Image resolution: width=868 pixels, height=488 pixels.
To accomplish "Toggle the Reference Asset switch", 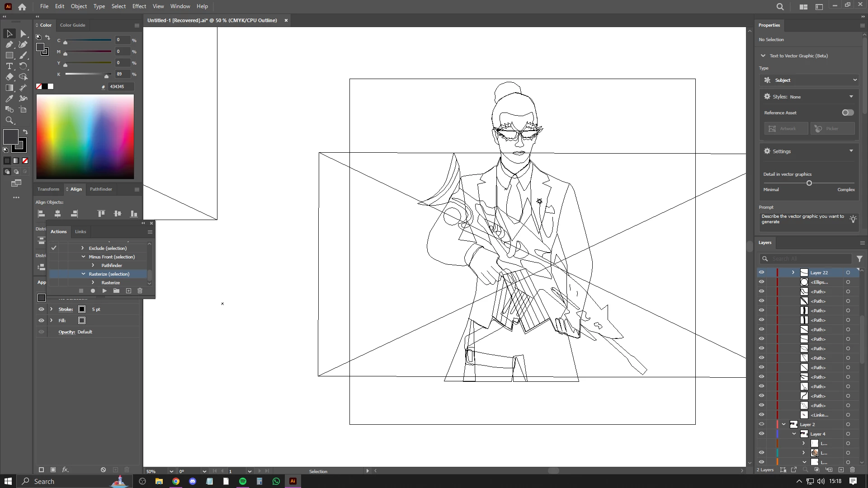I will point(848,113).
